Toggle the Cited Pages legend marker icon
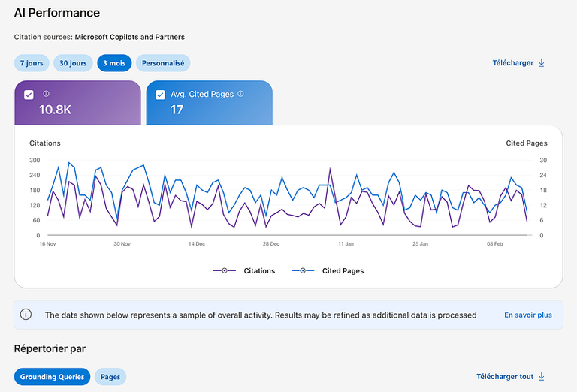This screenshot has height=392, width=577. click(x=303, y=270)
